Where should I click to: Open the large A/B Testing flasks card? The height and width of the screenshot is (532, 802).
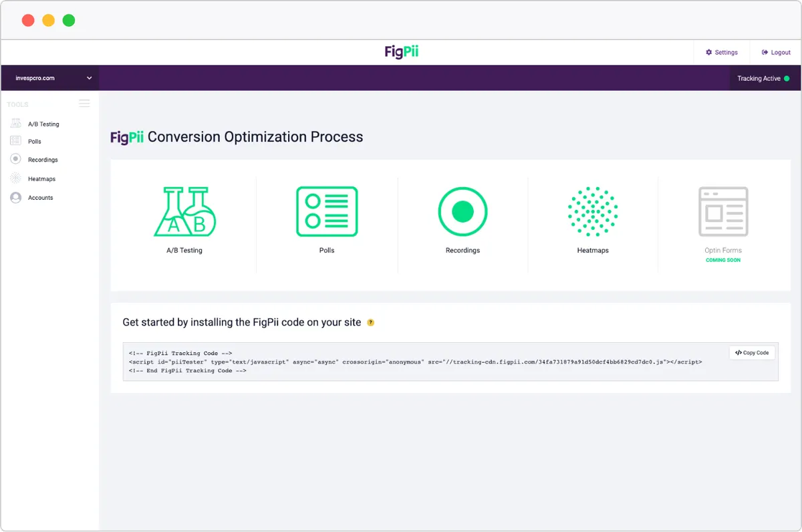184,212
